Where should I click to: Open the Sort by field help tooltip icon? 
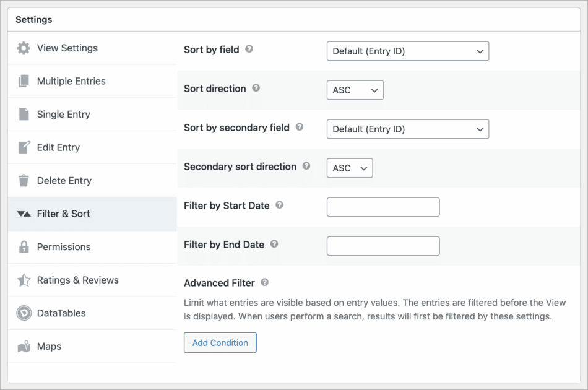pyautogui.click(x=249, y=49)
